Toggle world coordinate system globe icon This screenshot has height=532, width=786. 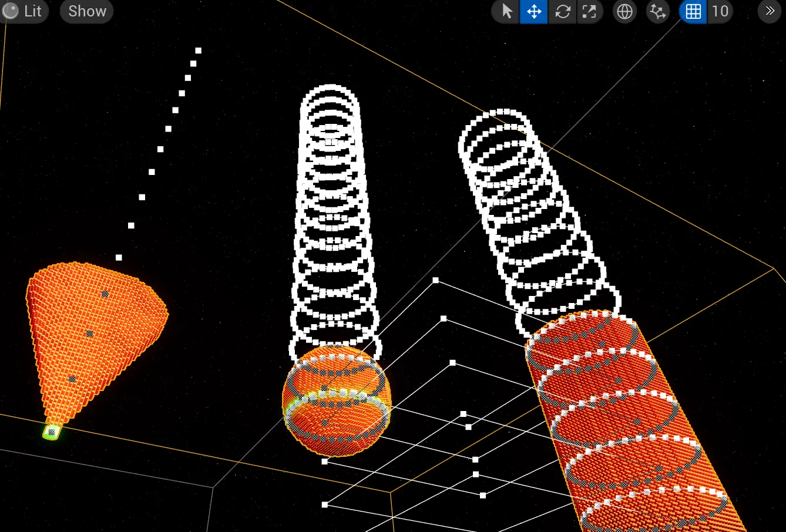[624, 12]
